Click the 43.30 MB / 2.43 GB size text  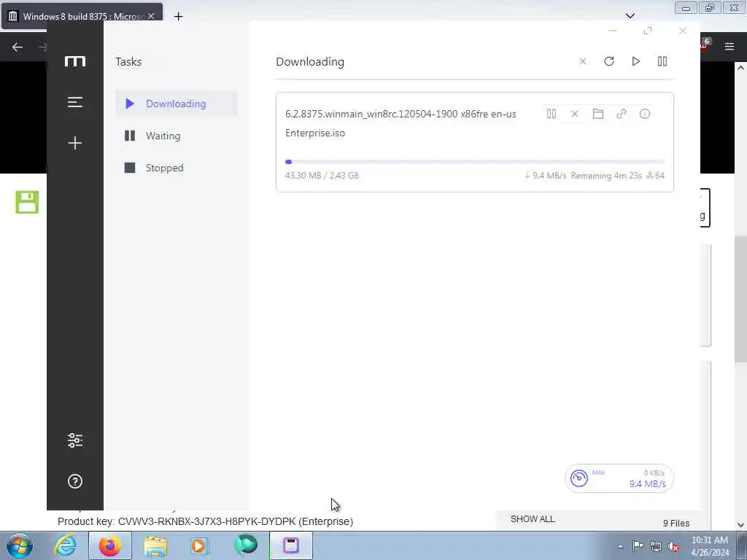click(x=322, y=175)
